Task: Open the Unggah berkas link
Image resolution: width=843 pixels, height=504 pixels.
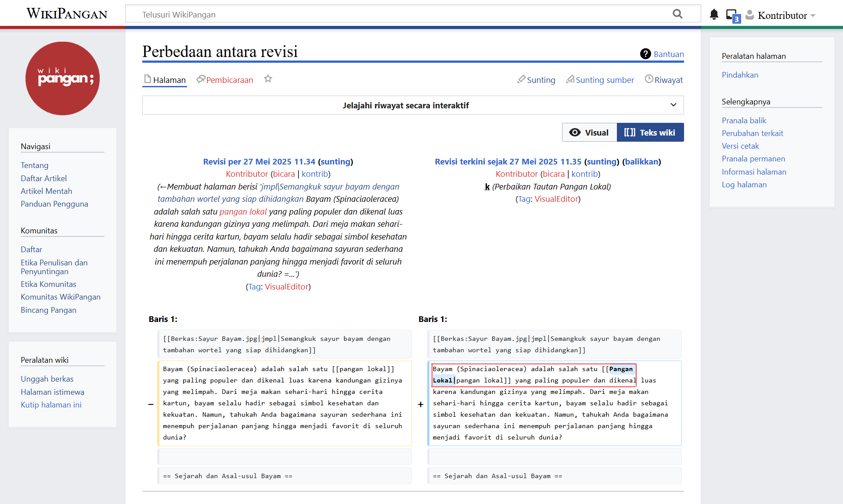Action: [x=47, y=379]
